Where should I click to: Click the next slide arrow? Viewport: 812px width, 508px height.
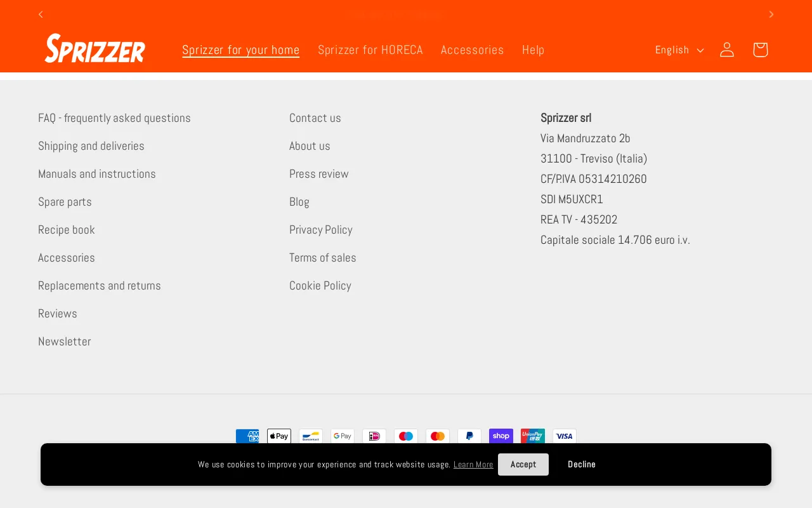pyautogui.click(x=771, y=14)
